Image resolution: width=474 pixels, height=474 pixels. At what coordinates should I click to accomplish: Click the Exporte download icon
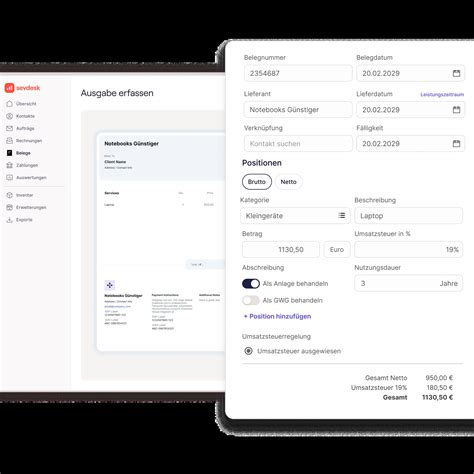pos(10,220)
